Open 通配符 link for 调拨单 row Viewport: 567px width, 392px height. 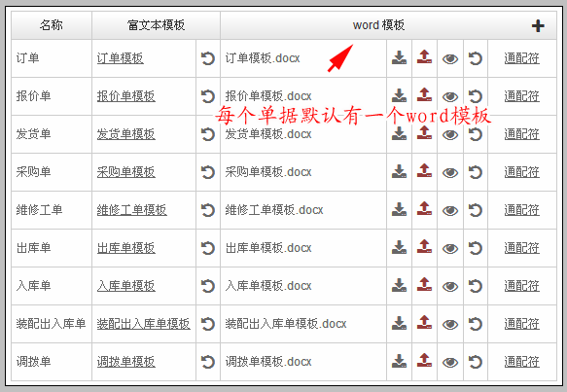tap(522, 362)
